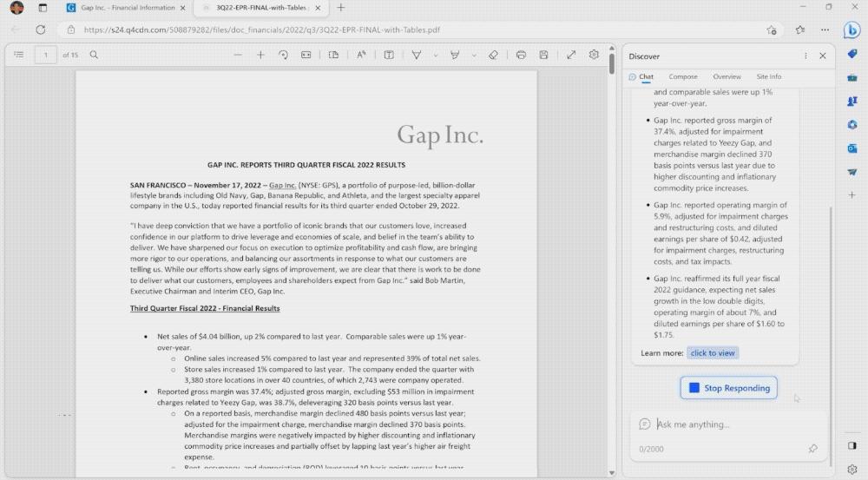Viewport: 868px width, 480px height.
Task: Open the paper-plane Drop sidebar icon
Action: [852, 172]
